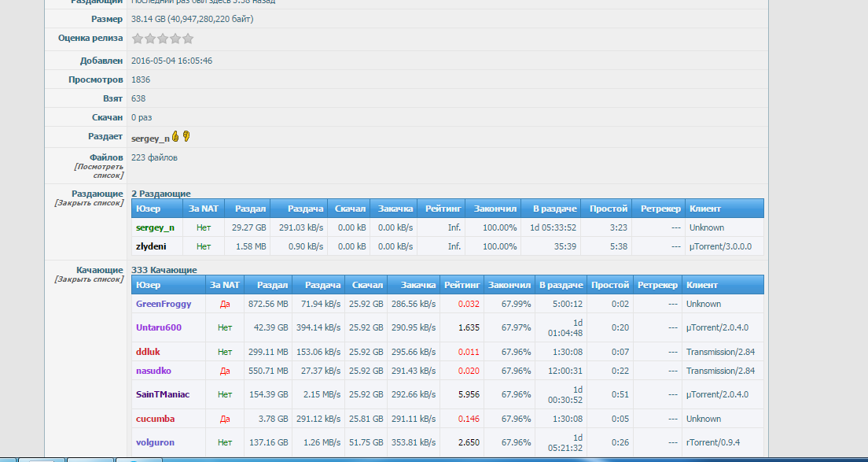The width and height of the screenshot is (868, 462).
Task: Click volguron's downloaded amount 51.75 GB
Action: pos(366,442)
